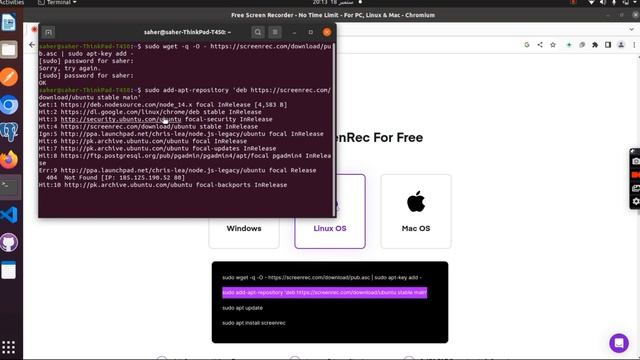Show all applications grid

coord(8,347)
